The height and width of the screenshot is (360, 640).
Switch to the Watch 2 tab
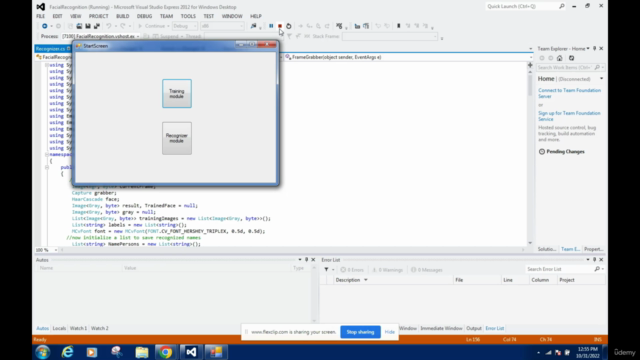[100, 328]
